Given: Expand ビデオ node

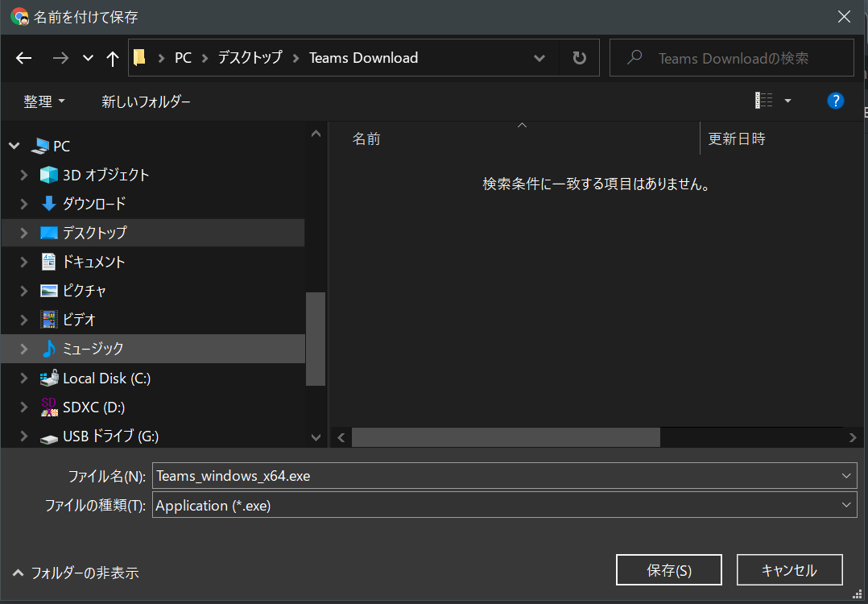Looking at the screenshot, I should [x=24, y=320].
